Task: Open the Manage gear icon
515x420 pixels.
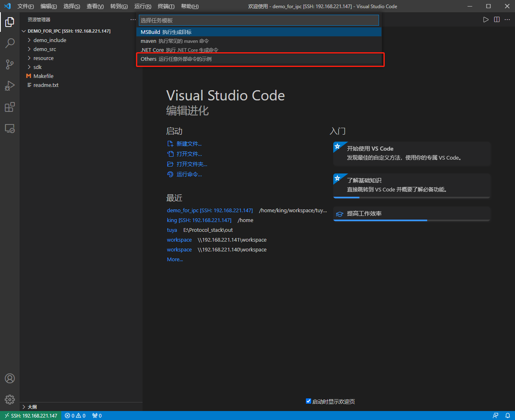Action: tap(10, 400)
